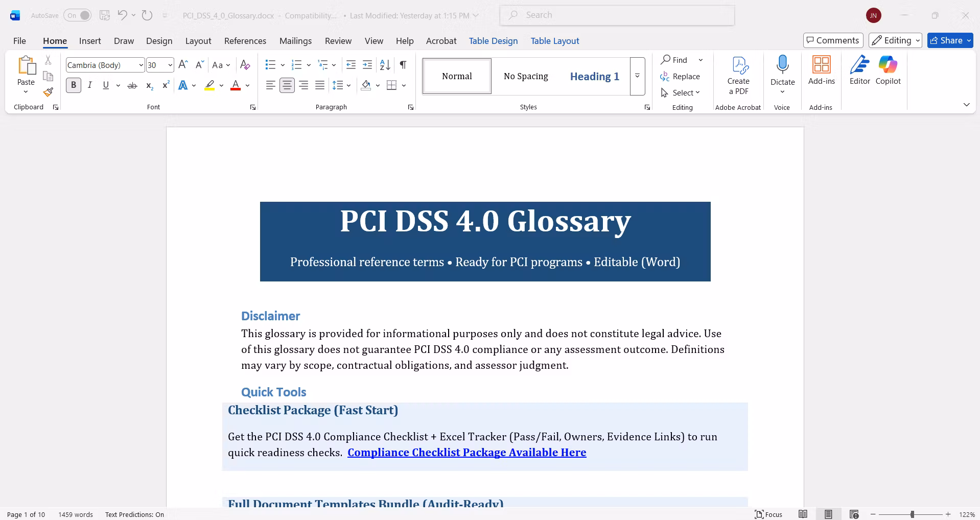Decrease paragraph indent
Image resolution: width=980 pixels, height=520 pixels.
pyautogui.click(x=351, y=65)
